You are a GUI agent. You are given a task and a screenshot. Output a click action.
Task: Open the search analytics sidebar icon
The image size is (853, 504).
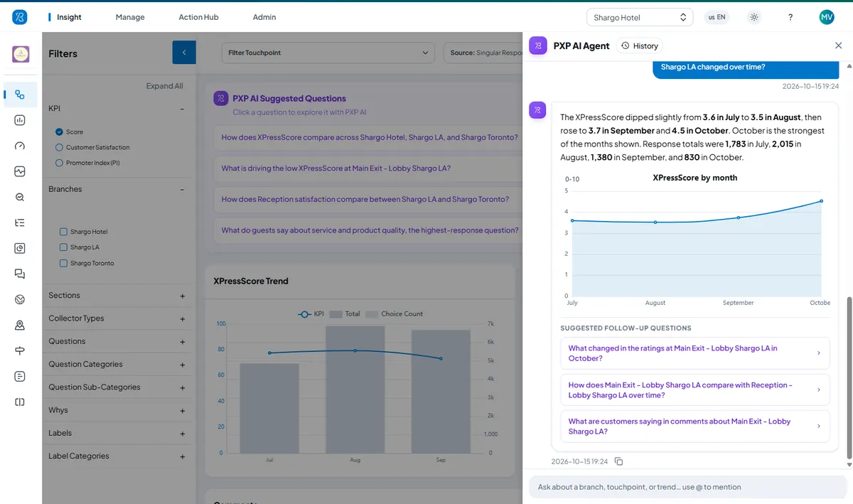[x=20, y=197]
